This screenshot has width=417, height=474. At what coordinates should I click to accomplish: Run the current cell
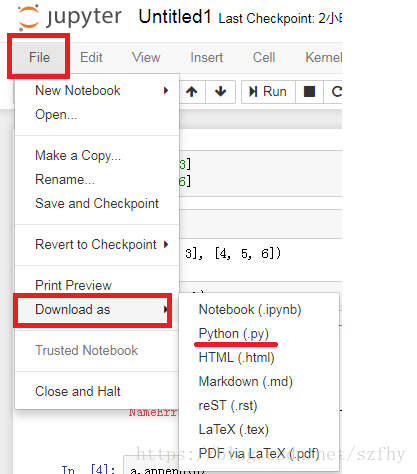(x=268, y=91)
